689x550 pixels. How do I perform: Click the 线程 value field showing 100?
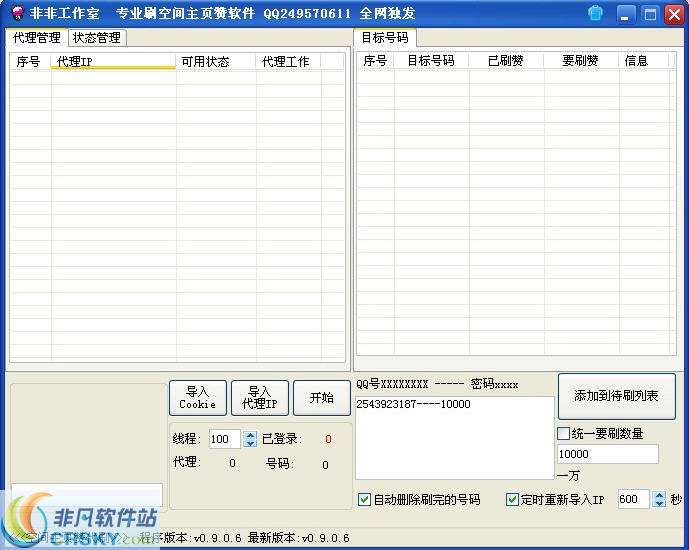[x=225, y=439]
